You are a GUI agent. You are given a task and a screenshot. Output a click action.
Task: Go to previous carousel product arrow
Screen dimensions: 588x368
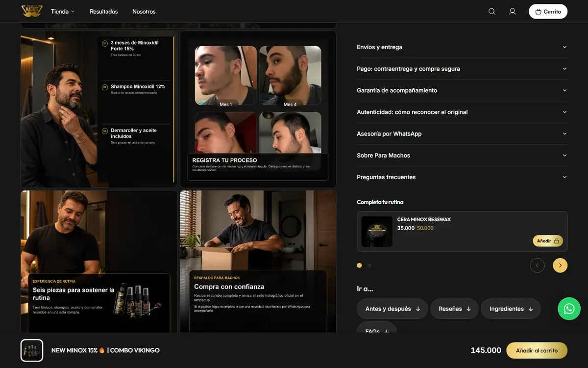point(537,265)
